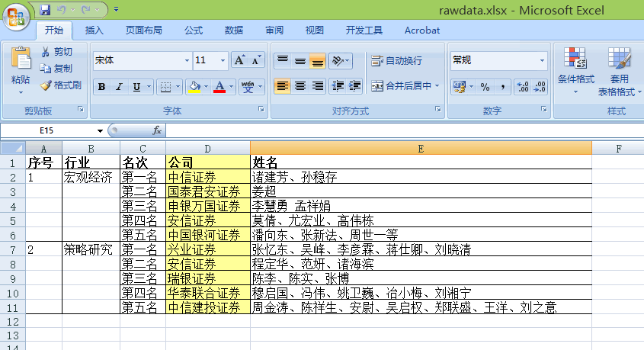644x350 pixels.
Task: Increase font size with large A
Action: [x=239, y=61]
